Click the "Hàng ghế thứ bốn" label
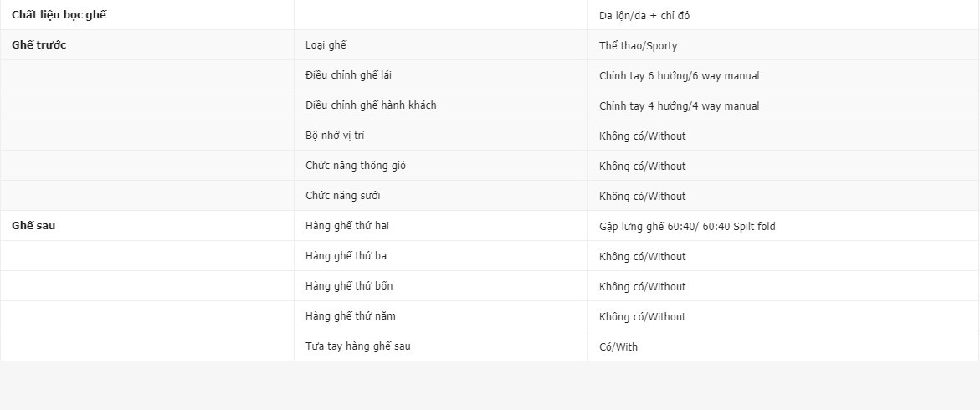 349,286
